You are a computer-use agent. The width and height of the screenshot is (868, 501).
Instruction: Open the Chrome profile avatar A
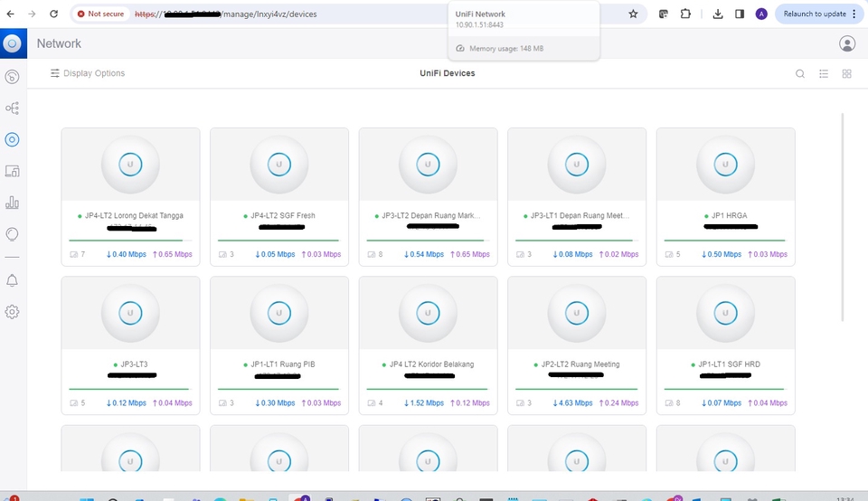761,14
